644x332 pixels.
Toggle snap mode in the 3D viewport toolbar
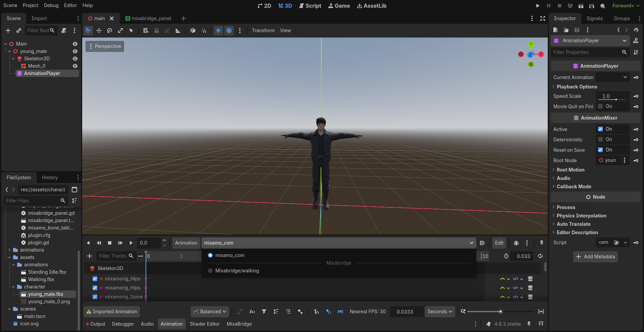[x=204, y=30]
